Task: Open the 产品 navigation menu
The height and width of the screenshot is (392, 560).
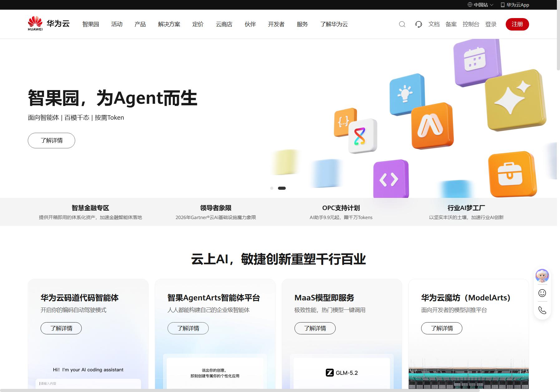Action: [140, 24]
